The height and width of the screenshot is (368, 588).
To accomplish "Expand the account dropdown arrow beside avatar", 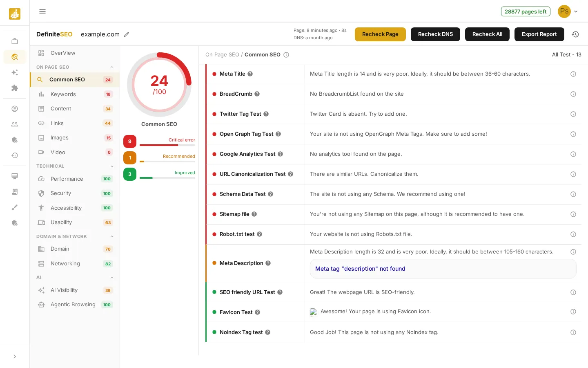I will pyautogui.click(x=576, y=11).
